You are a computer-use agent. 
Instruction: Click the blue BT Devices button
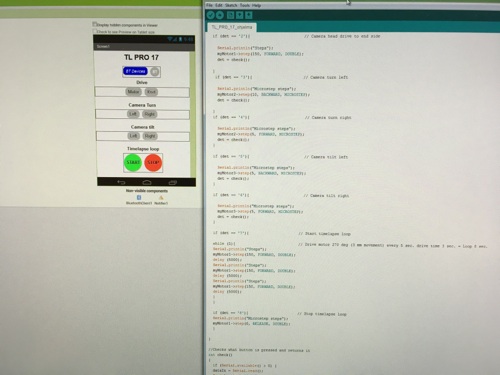point(135,71)
